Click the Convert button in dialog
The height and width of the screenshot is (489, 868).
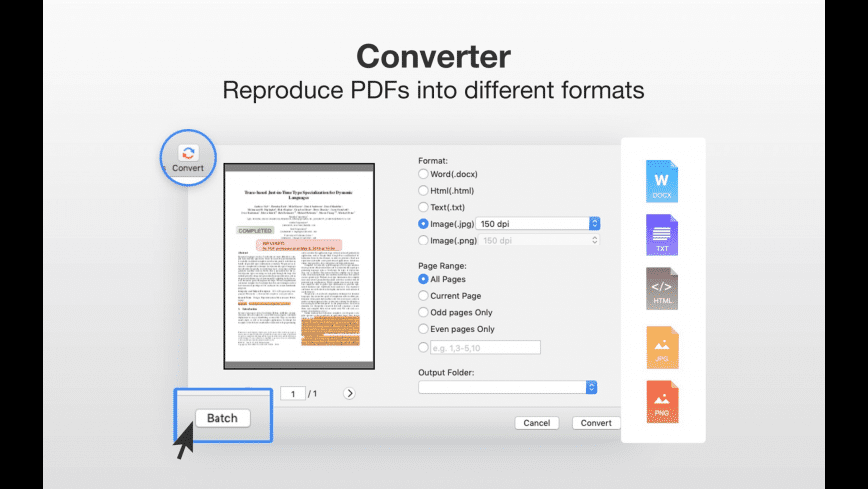click(596, 422)
